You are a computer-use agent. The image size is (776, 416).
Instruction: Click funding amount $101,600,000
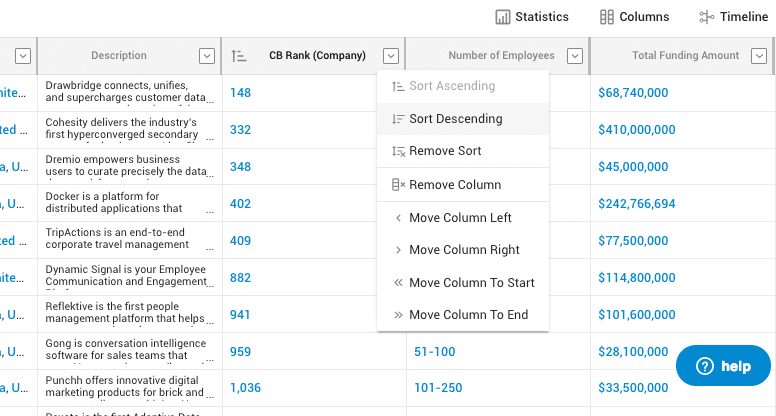[636, 315]
